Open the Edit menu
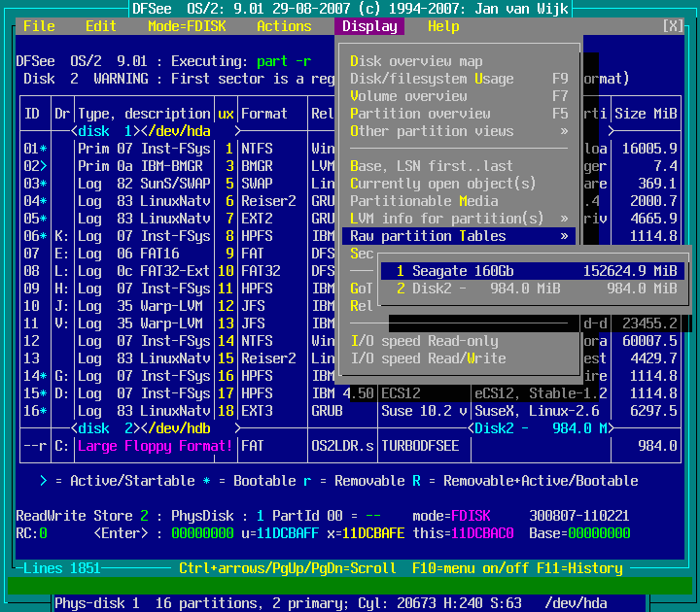 pos(100,26)
